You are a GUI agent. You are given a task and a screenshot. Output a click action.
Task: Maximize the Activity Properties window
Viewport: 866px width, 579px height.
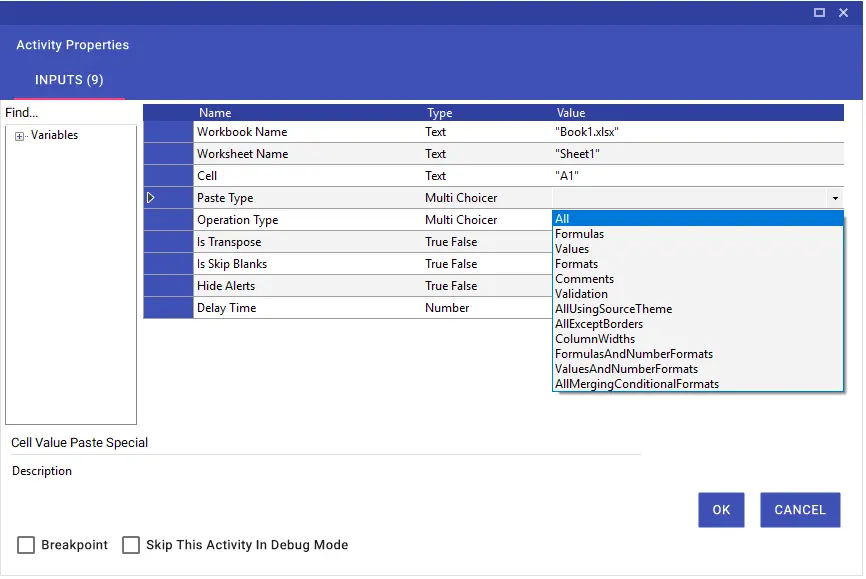click(819, 12)
